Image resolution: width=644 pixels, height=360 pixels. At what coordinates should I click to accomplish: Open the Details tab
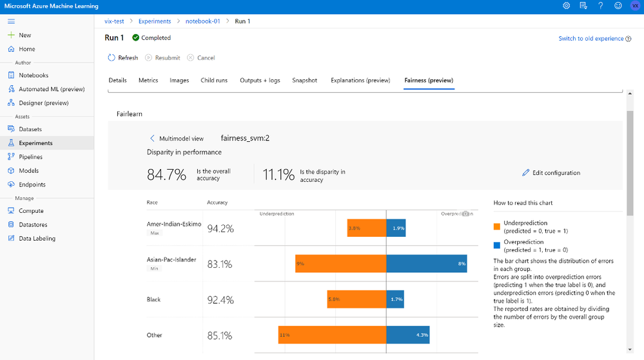117,81
